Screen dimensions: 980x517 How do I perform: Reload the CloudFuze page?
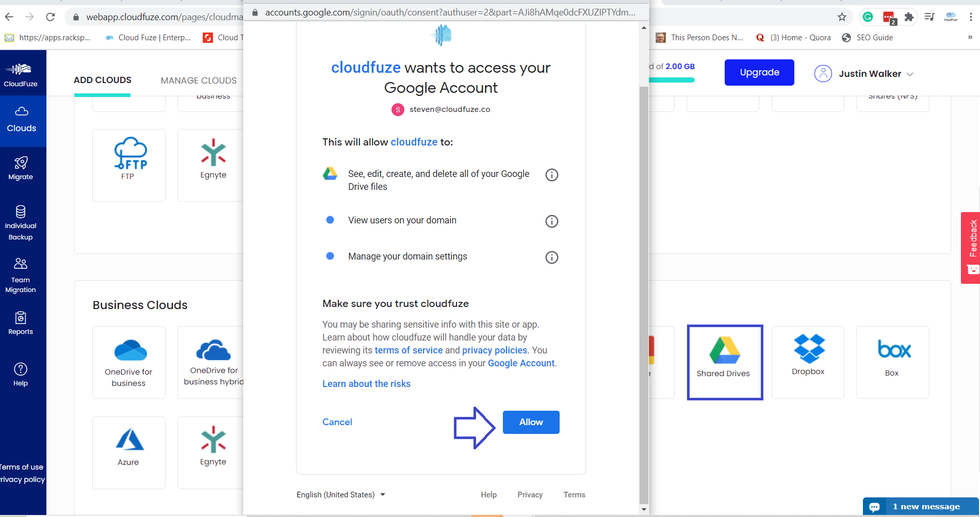[x=51, y=17]
